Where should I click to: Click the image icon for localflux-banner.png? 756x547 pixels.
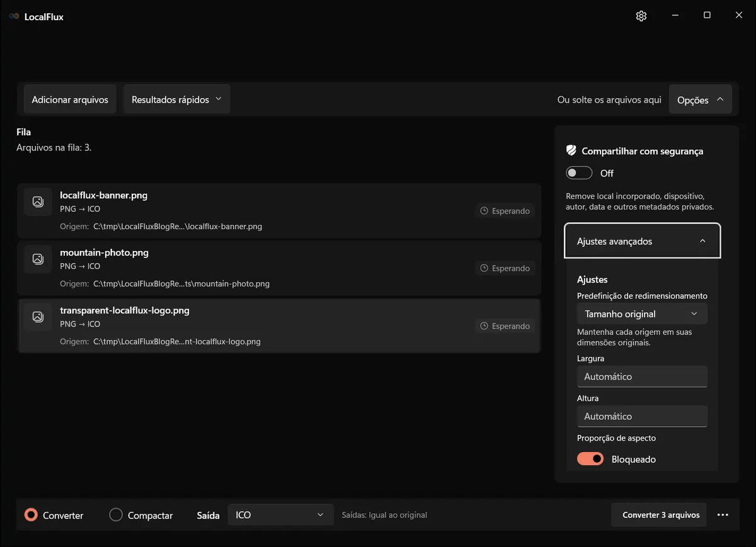tap(38, 201)
